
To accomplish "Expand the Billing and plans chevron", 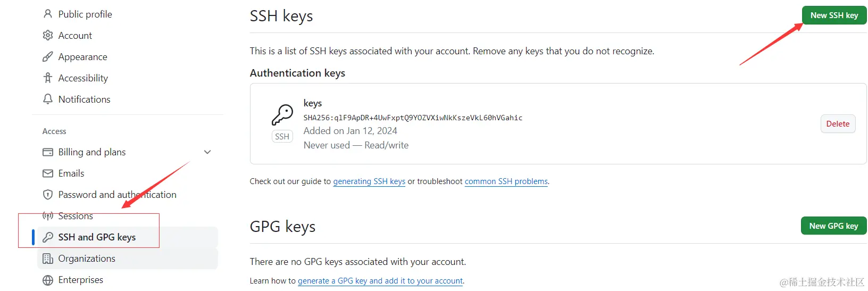I will click(x=207, y=152).
